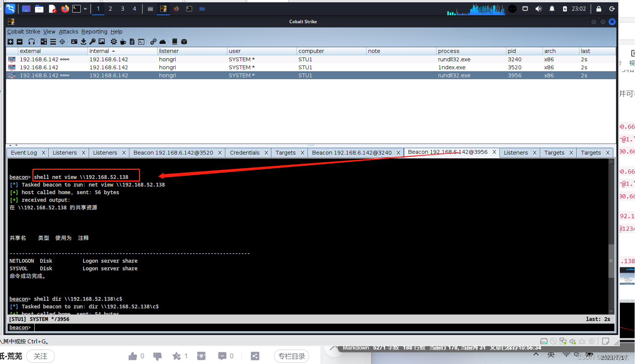Open screenshots via the picture icon

102,42
